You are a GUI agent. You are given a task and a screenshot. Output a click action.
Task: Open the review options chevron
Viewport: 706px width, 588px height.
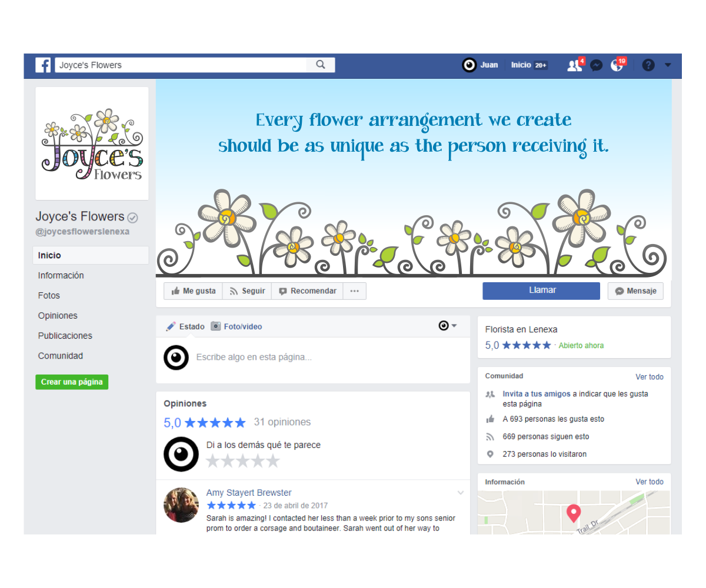point(460,493)
